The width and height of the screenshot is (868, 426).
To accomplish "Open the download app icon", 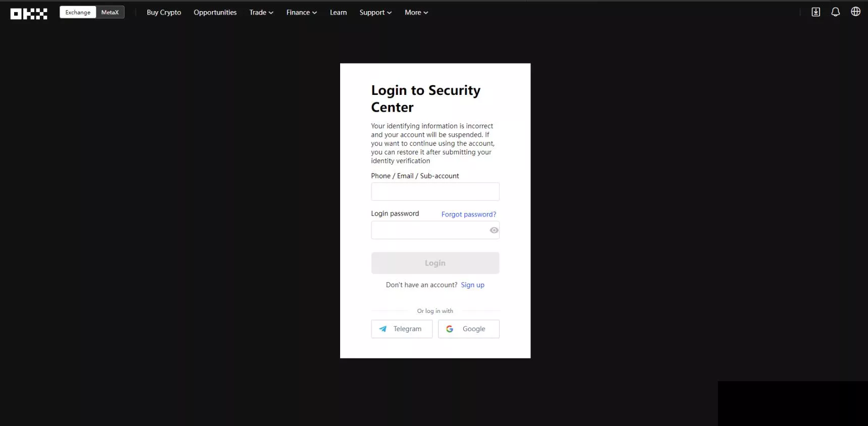I will (816, 12).
